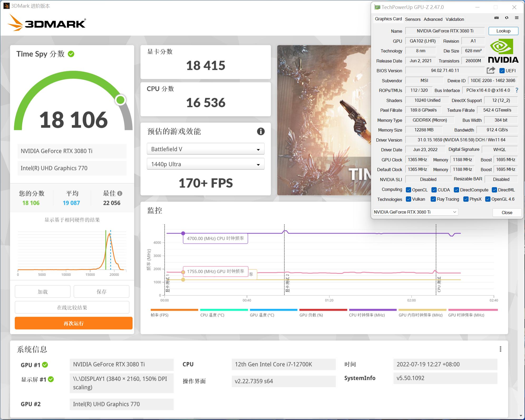Switch to the Sensors tab
Image resolution: width=525 pixels, height=420 pixels.
pos(412,19)
